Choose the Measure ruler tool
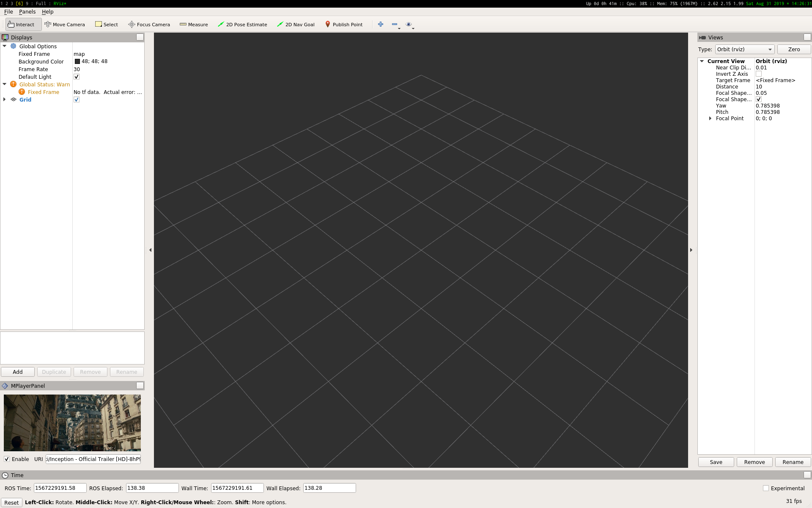Viewport: 812px width, 508px height. pyautogui.click(x=194, y=25)
